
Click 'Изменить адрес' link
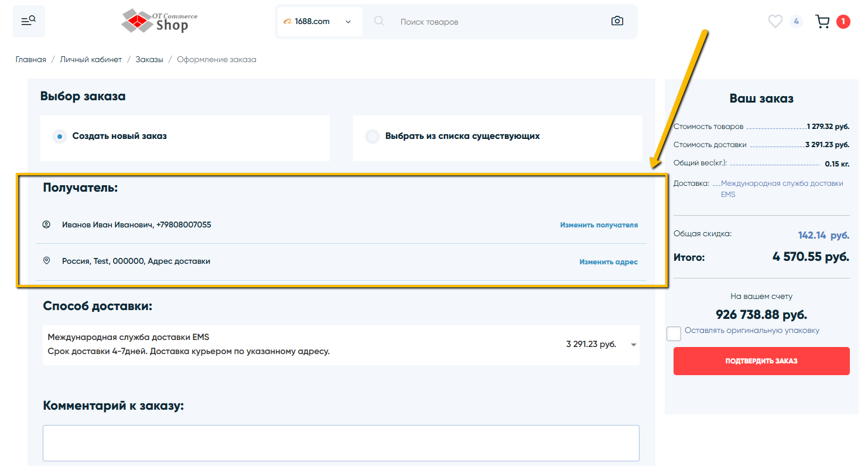point(609,262)
